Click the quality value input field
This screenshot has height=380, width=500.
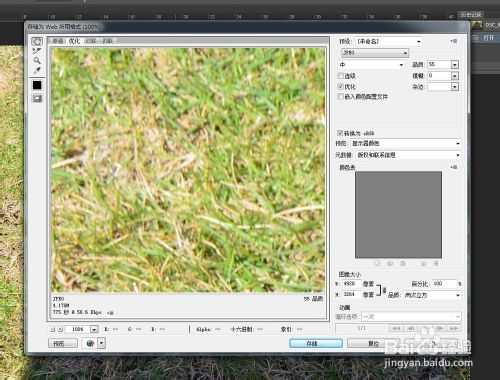[439, 64]
